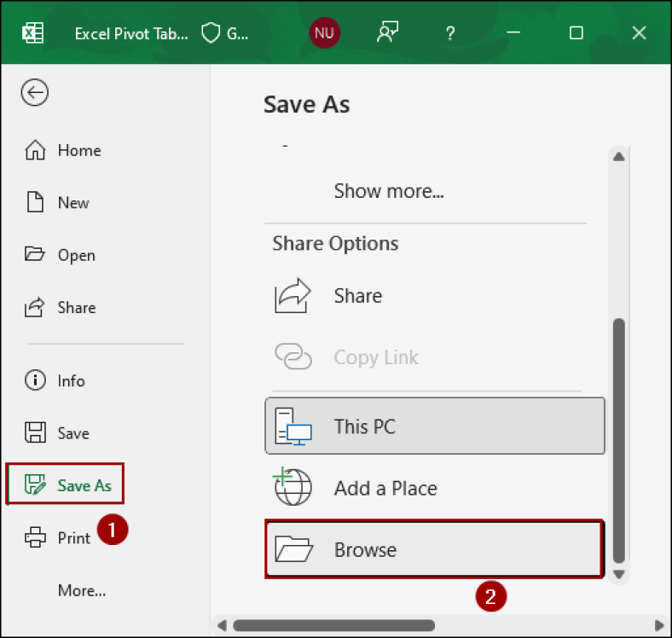Click the Save floppy disk icon

(35, 432)
